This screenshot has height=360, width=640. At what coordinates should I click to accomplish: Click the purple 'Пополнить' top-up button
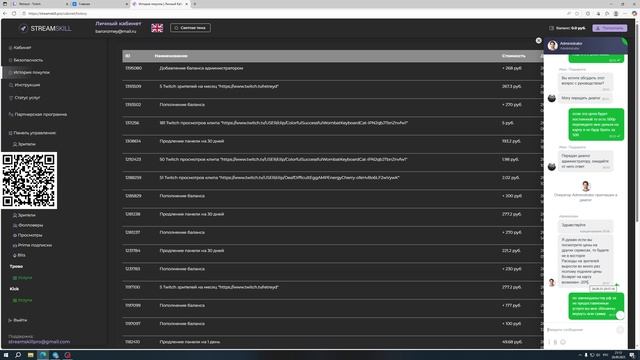tap(610, 28)
